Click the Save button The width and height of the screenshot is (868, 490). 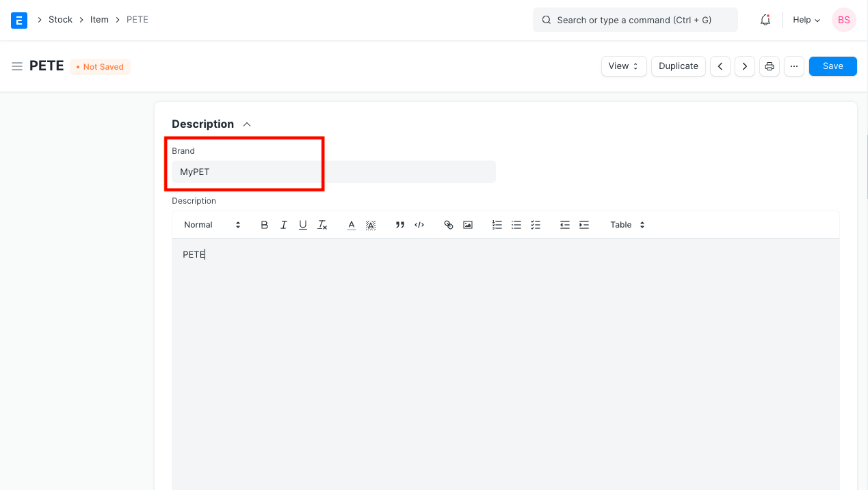pos(832,66)
